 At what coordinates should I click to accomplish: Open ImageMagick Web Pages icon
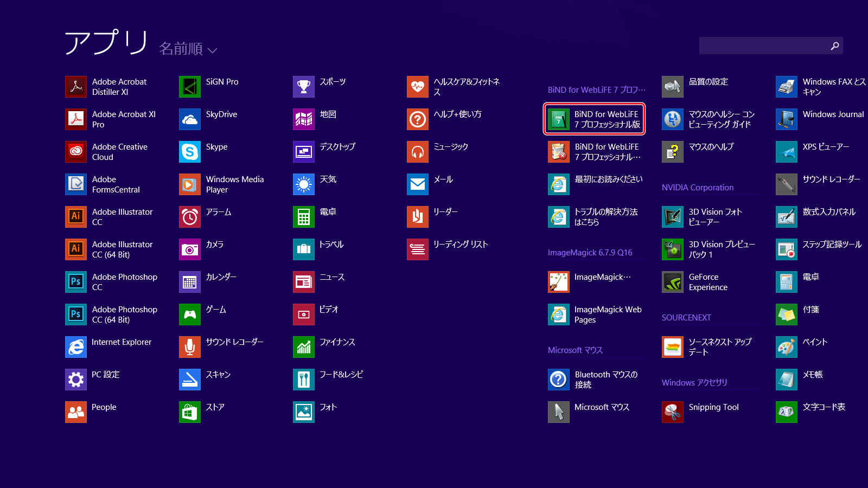559,314
